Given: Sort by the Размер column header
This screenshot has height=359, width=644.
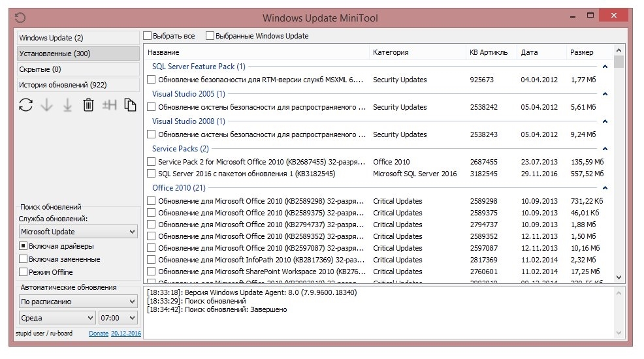Looking at the screenshot, I should [589, 52].
